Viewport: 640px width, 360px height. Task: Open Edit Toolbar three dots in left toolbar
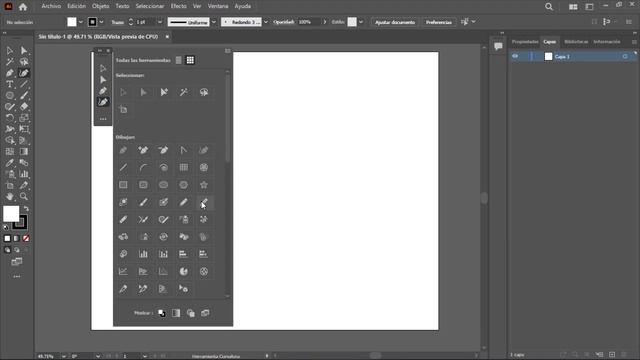pyautogui.click(x=17, y=276)
